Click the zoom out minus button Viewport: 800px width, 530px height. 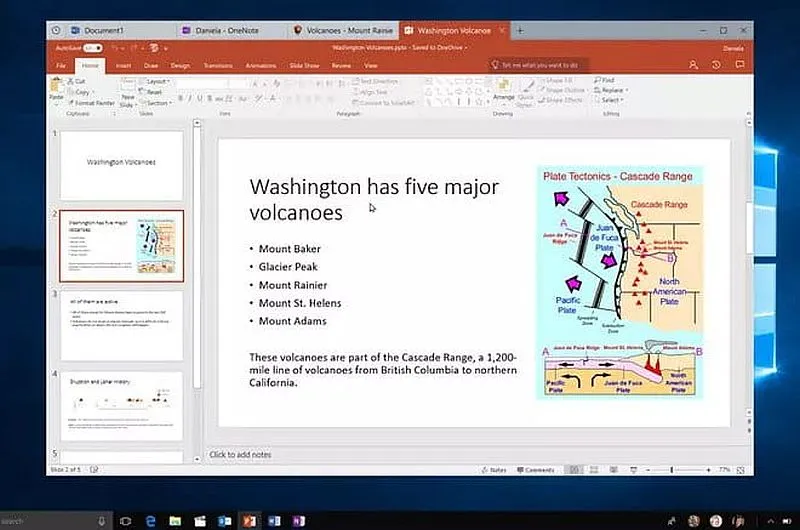tap(647, 470)
